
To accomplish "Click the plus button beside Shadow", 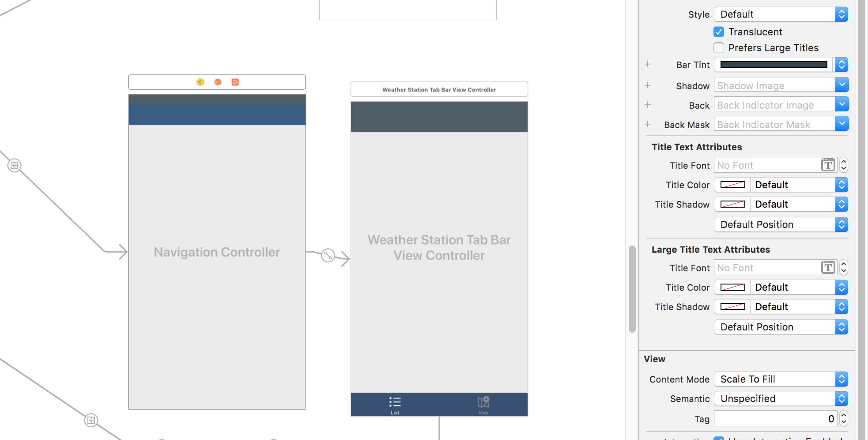I will 648,86.
